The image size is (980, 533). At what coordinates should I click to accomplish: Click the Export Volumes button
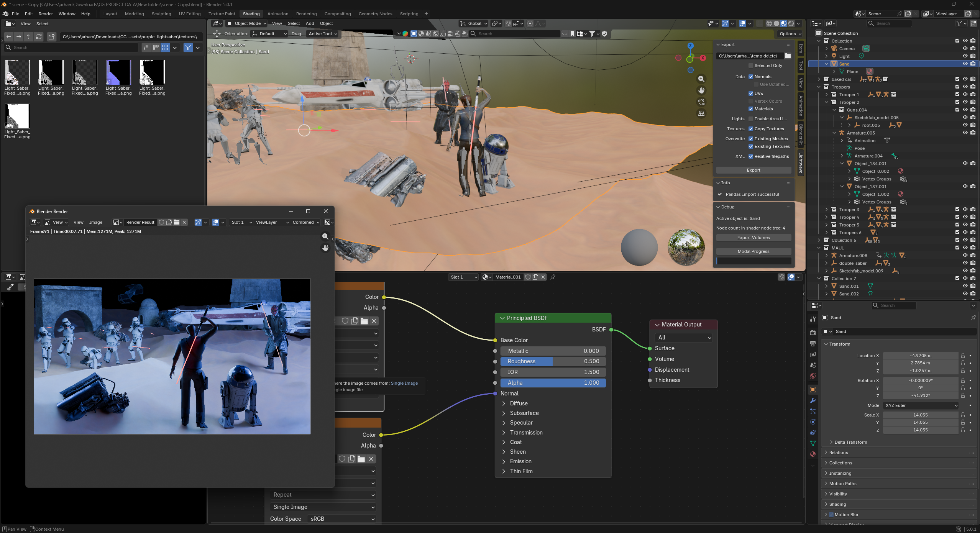coord(753,238)
